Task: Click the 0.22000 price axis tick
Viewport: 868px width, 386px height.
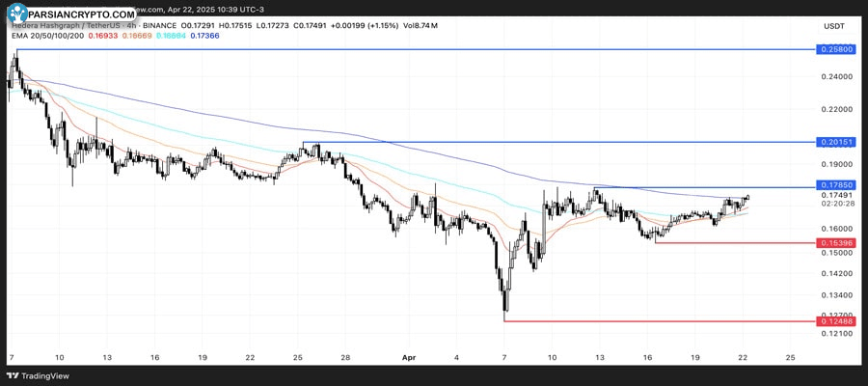Action: tap(837, 109)
